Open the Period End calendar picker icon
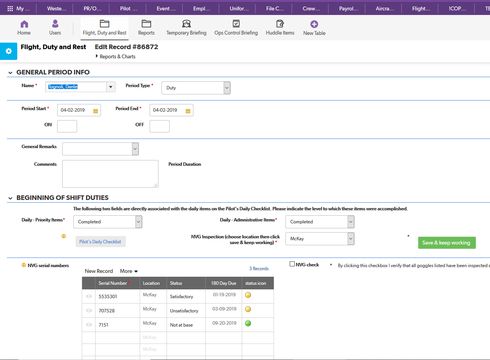This screenshot has height=360, width=490. pyautogui.click(x=188, y=111)
